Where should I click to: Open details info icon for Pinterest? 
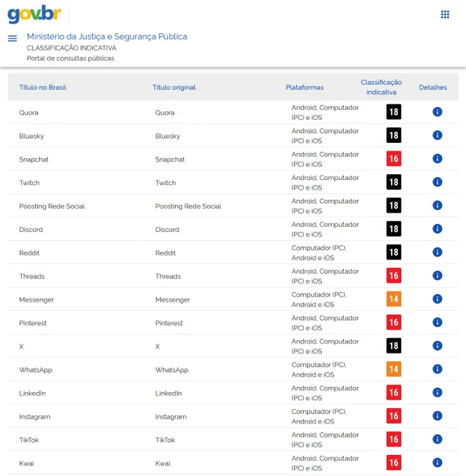click(437, 323)
